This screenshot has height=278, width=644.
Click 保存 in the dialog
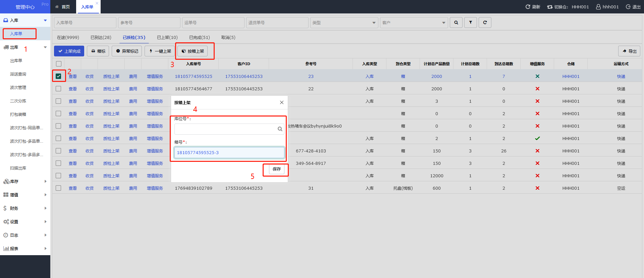coord(277,169)
